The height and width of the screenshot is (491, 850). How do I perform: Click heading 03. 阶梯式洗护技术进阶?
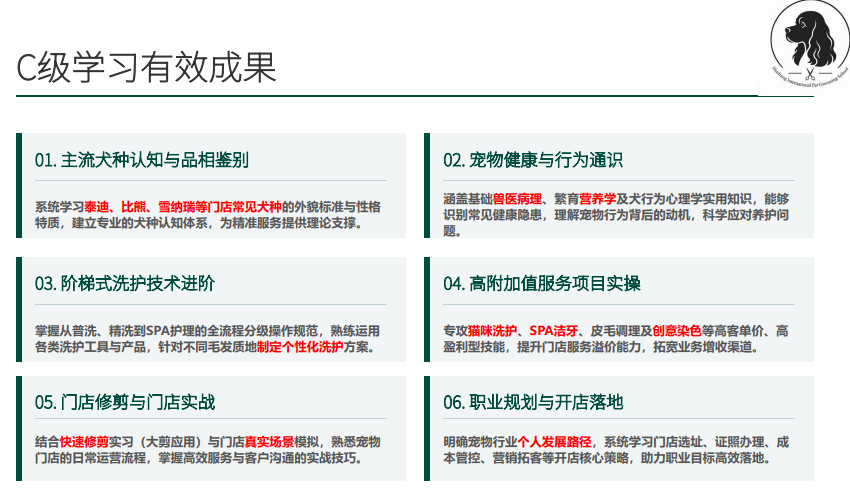point(125,283)
